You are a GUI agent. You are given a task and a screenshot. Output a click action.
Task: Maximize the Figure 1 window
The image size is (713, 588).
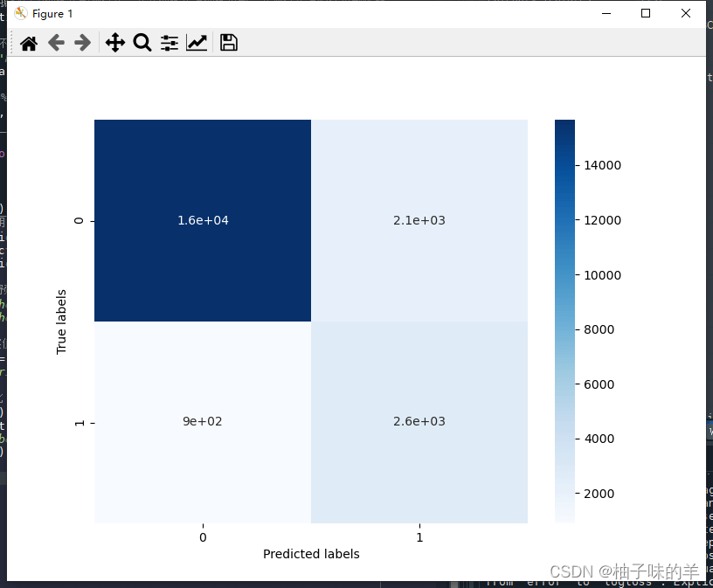(x=646, y=13)
